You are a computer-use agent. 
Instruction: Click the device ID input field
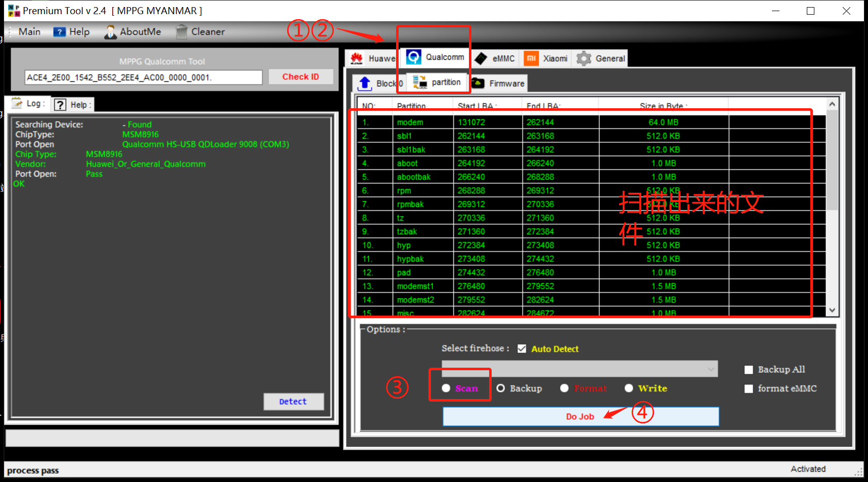pyautogui.click(x=144, y=77)
